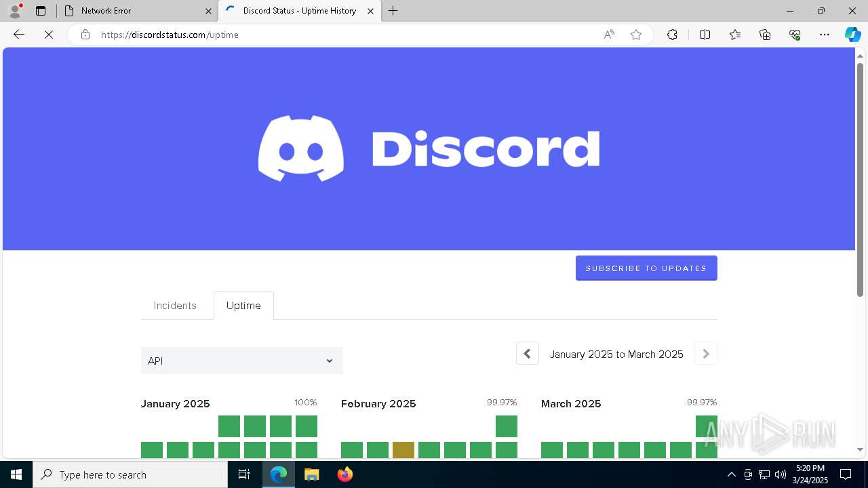Open Browser essentials
Image resolution: width=868 pixels, height=488 pixels.
[x=795, y=35]
